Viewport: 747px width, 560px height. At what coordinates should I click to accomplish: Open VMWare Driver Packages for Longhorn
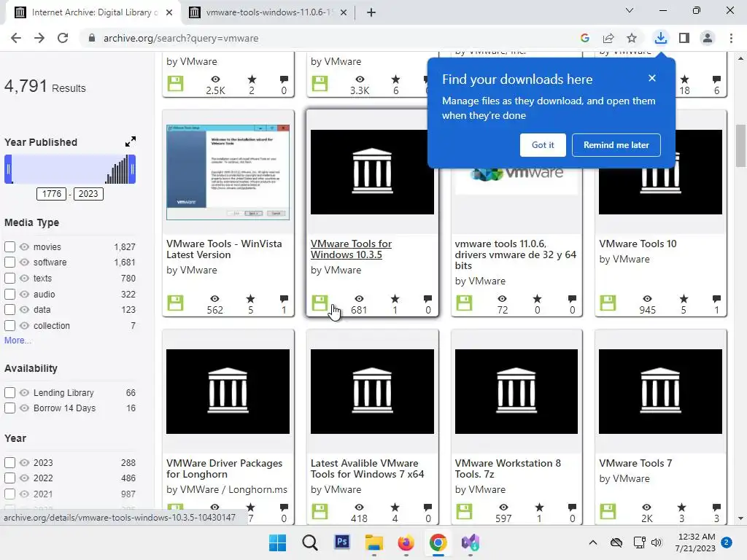pyautogui.click(x=224, y=469)
